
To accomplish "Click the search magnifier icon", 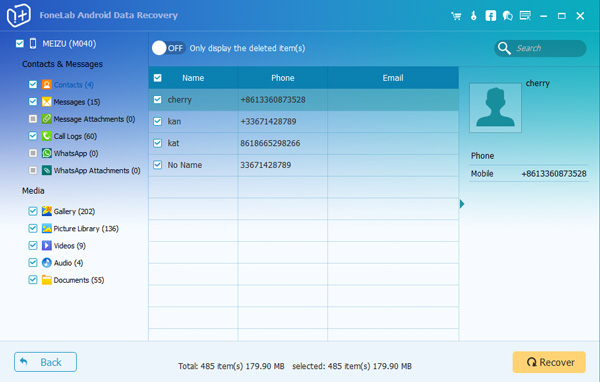I will tap(504, 48).
